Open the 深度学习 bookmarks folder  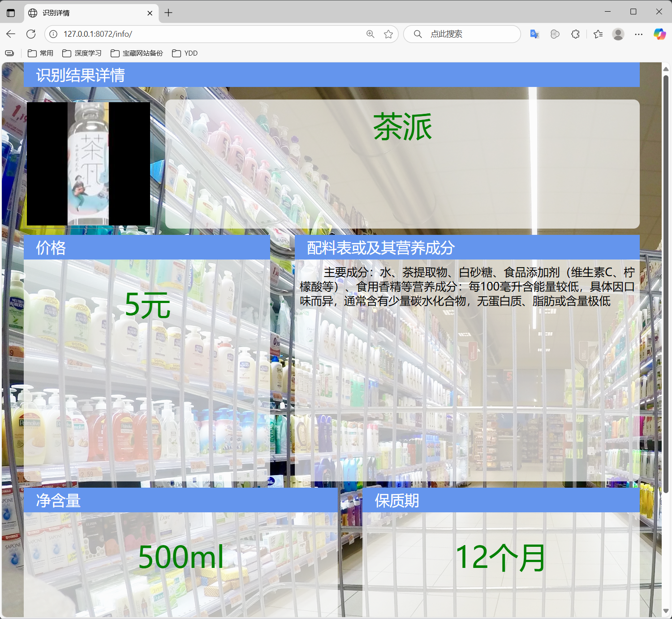coord(82,53)
